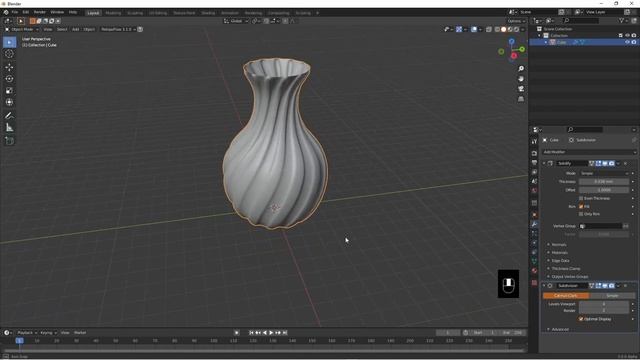This screenshot has width=640, height=360.
Task: Expand the Materials subpanel
Action: tap(559, 253)
